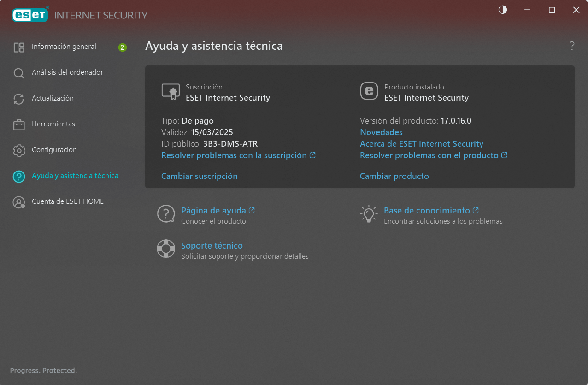This screenshot has height=385, width=588.
Task: Click the Actualización refresh arrows icon
Action: (19, 99)
